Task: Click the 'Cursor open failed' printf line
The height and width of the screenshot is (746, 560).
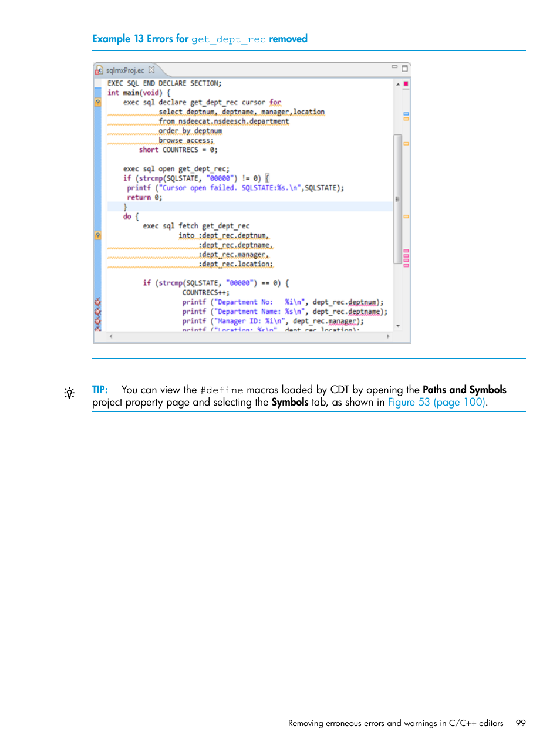Action: point(235,188)
